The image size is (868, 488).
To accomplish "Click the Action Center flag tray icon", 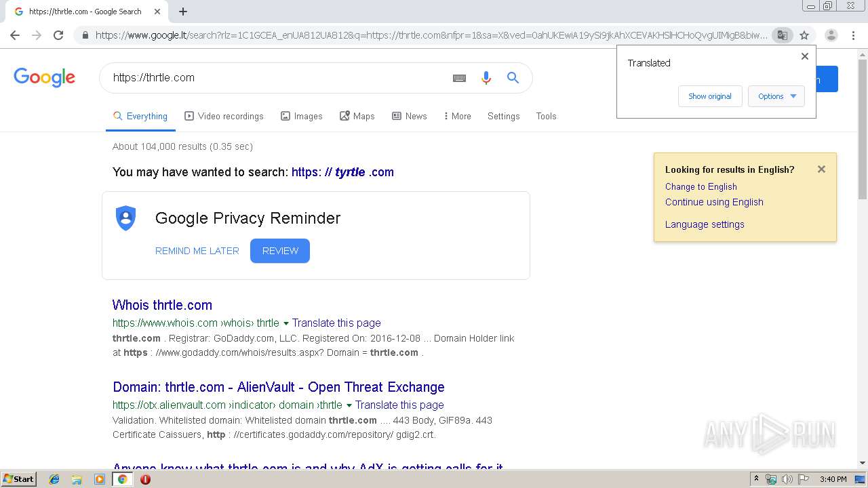I will coord(804,479).
